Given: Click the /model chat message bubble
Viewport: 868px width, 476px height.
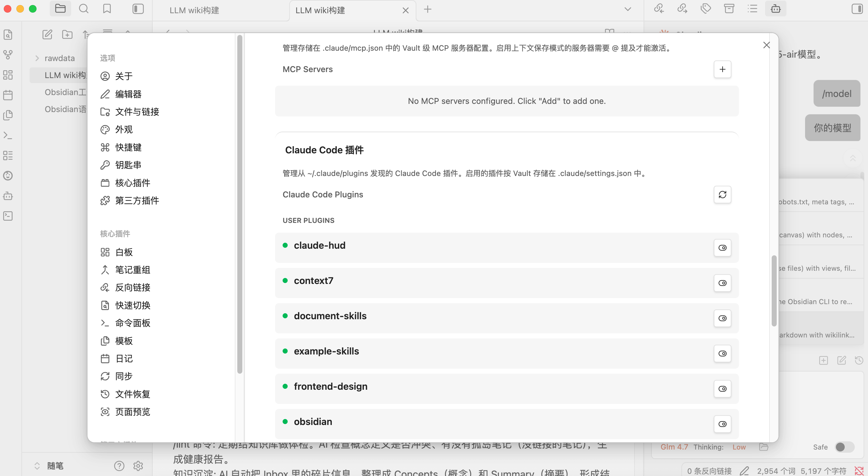Looking at the screenshot, I should [837, 93].
